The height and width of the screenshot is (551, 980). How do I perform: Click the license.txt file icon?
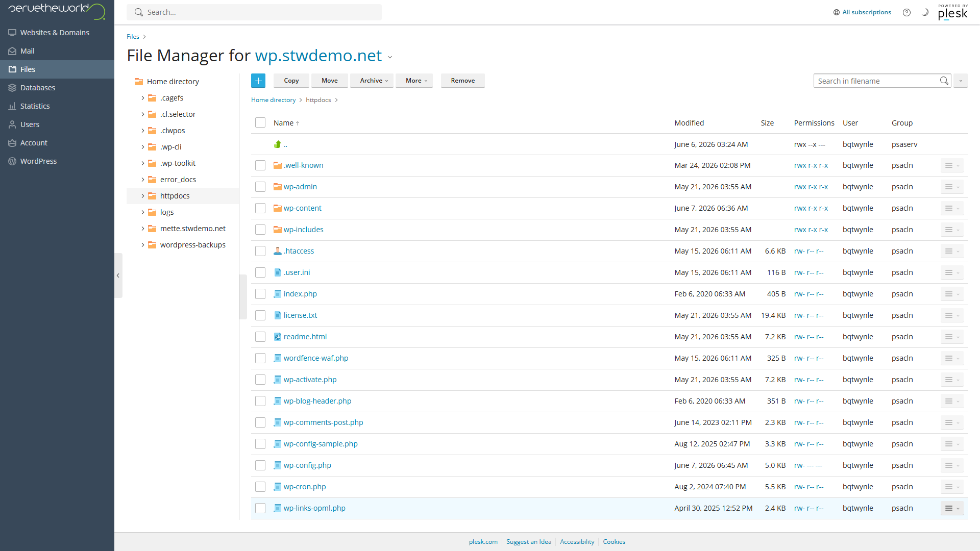278,315
